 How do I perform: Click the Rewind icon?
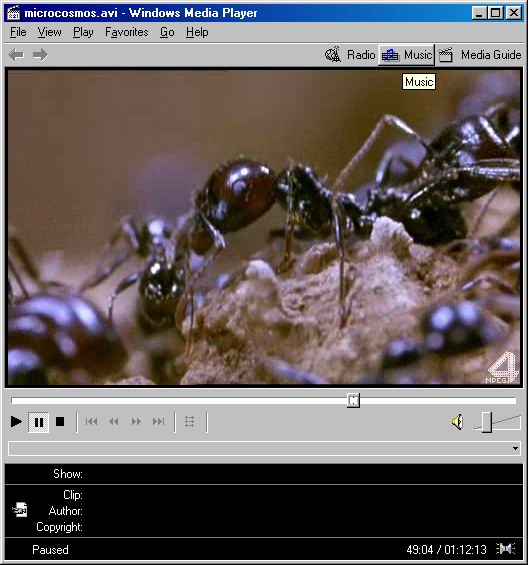point(114,421)
